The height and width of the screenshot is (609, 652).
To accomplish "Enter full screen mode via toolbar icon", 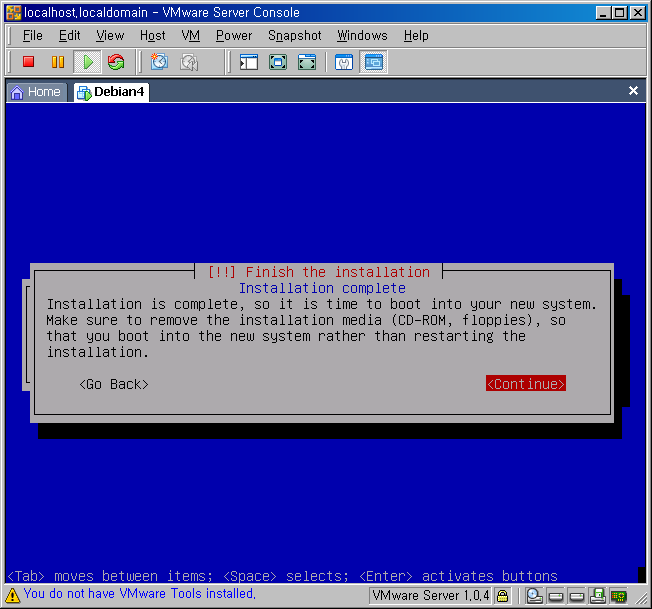I will click(x=278, y=62).
